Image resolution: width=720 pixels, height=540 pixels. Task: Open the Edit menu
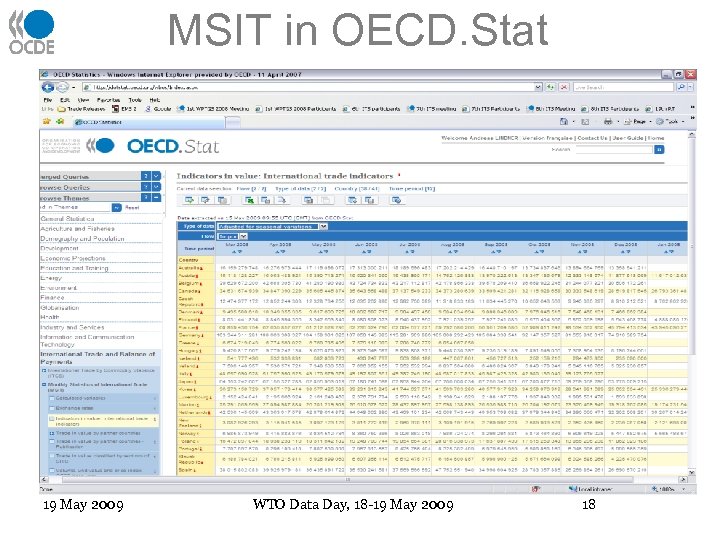(65, 100)
